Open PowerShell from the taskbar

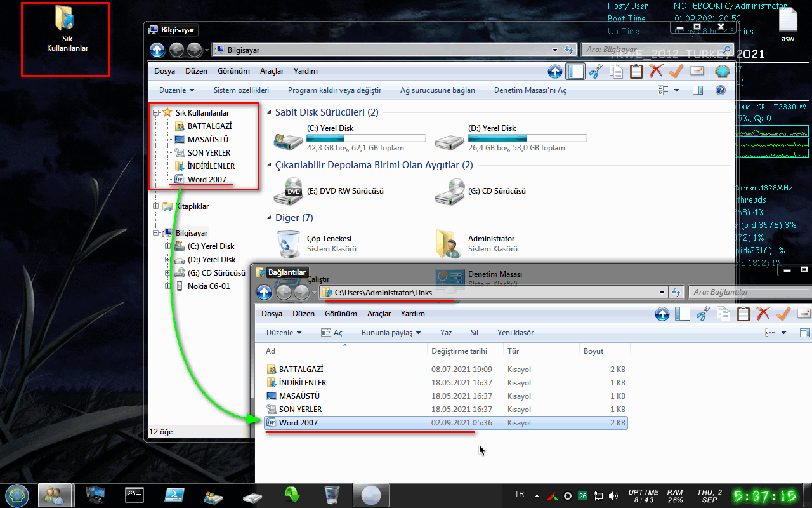[173, 495]
